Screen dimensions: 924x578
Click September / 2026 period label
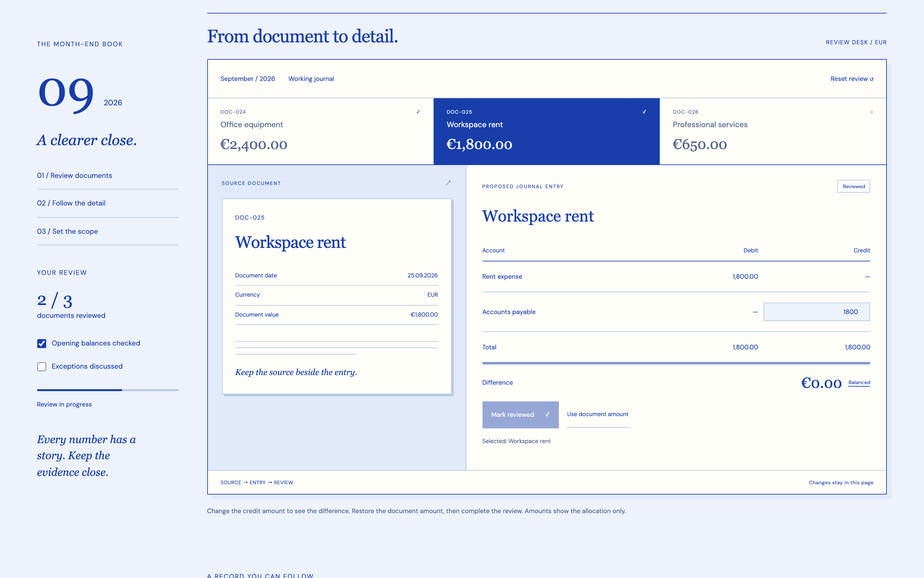point(247,79)
